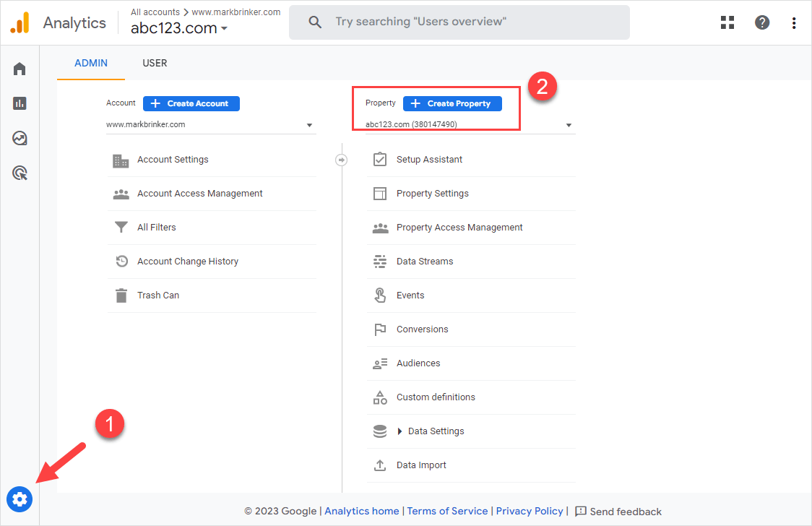Click the Create Property button
This screenshot has width=812, height=526.
click(452, 103)
